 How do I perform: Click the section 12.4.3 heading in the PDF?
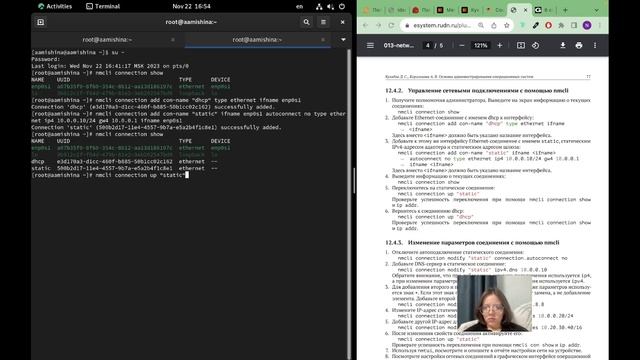pyautogui.click(x=472, y=242)
